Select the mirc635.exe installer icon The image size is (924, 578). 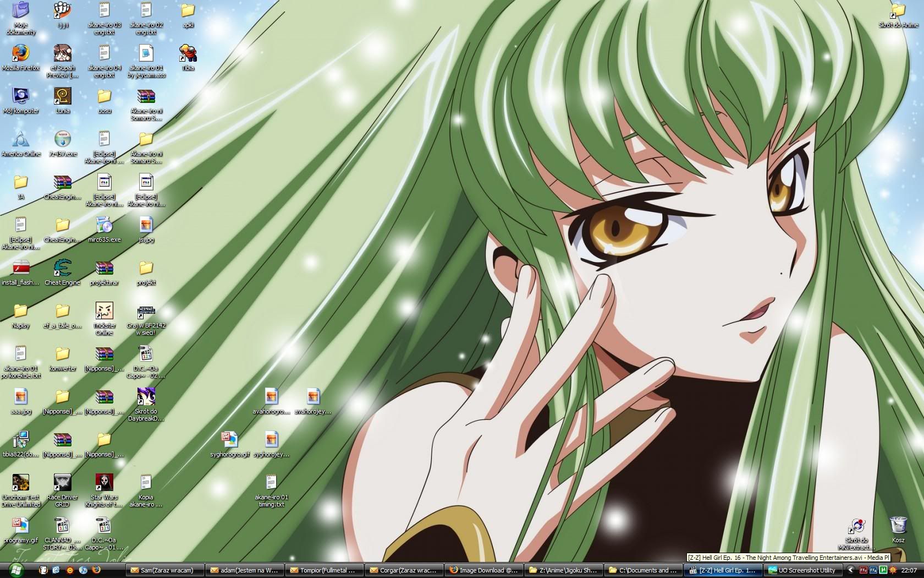pyautogui.click(x=104, y=230)
